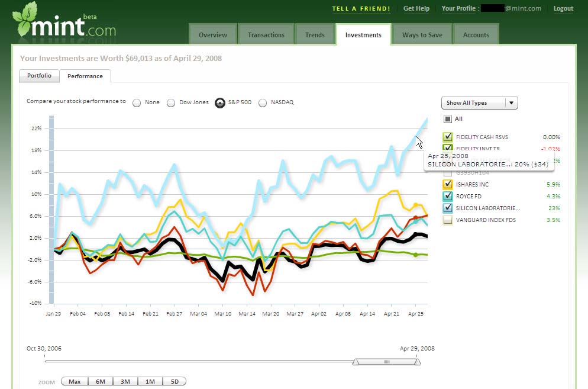This screenshot has width=588, height=389.
Task: Open the Show All Types dropdown
Action: (x=479, y=102)
